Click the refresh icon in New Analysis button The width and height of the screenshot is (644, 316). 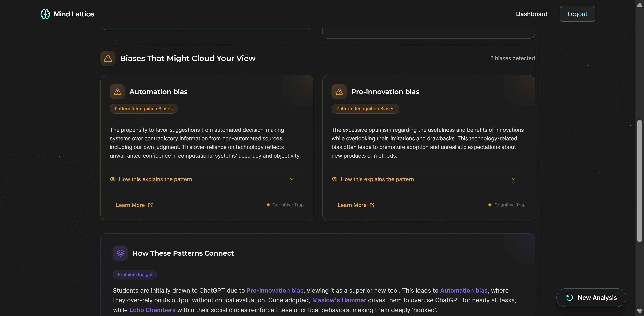pos(570,298)
